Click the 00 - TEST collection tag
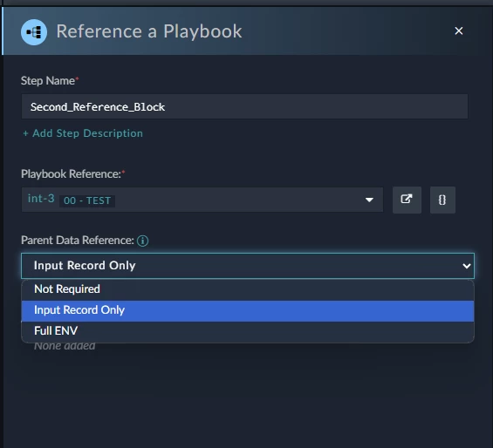 [87, 200]
